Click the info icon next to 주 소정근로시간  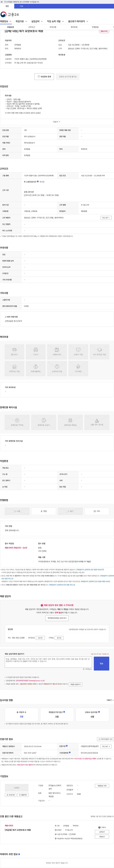(x=38, y=182)
